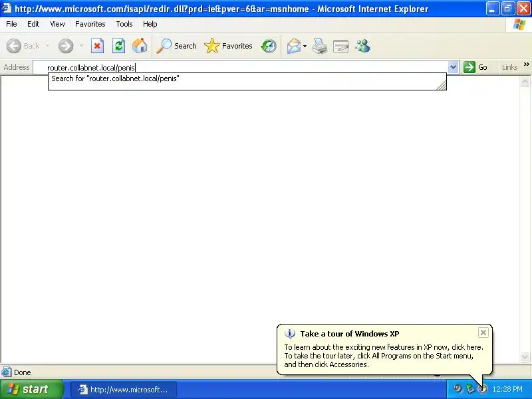The image size is (532, 399).
Task: Click inside the Address bar field
Action: (240, 68)
